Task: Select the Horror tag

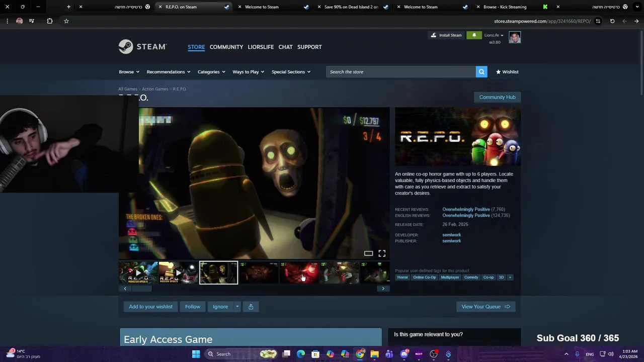Action: click(403, 278)
